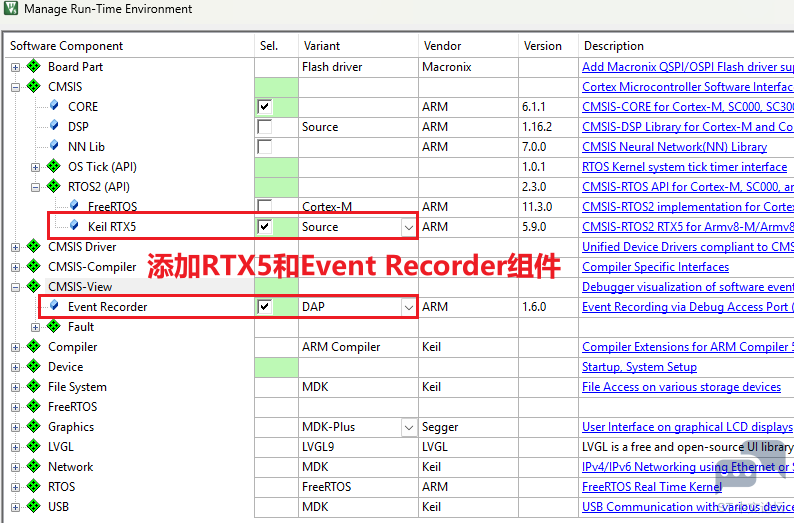Image resolution: width=794 pixels, height=523 pixels.
Task: Collapse the RTOS2 (API) node
Action: tap(35, 187)
